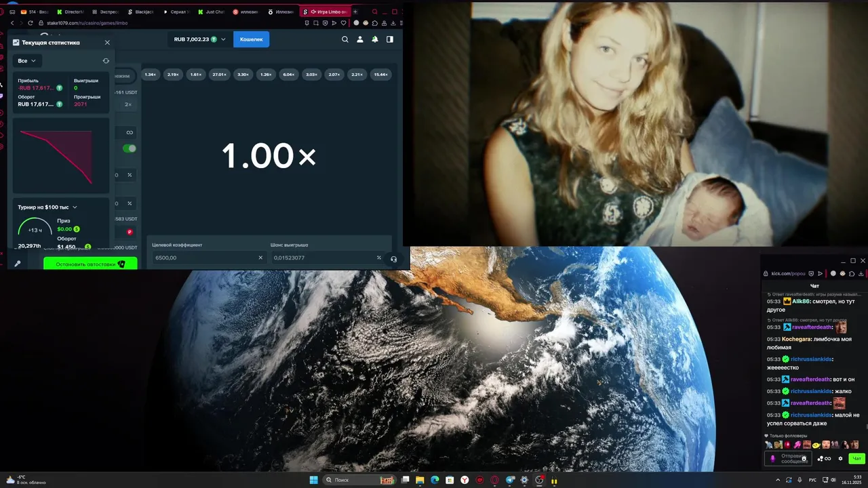Open the volume speaker tray icon
The image size is (868, 488).
[x=833, y=480]
